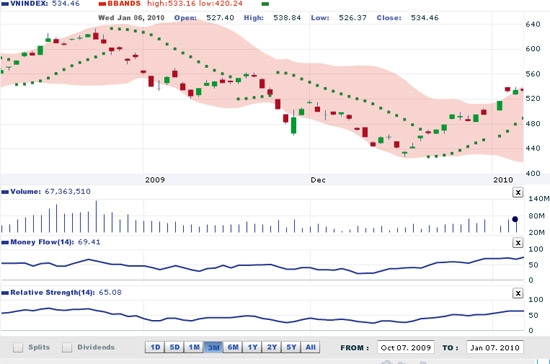Click the Relative Strength(14): 65.08 label
This screenshot has width=550, height=364.
(x=66, y=292)
